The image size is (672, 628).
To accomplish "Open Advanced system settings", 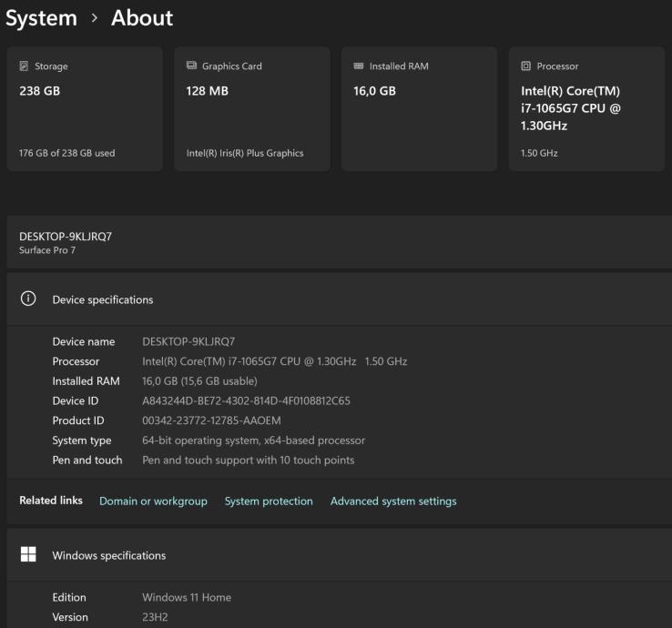I will pos(393,501).
